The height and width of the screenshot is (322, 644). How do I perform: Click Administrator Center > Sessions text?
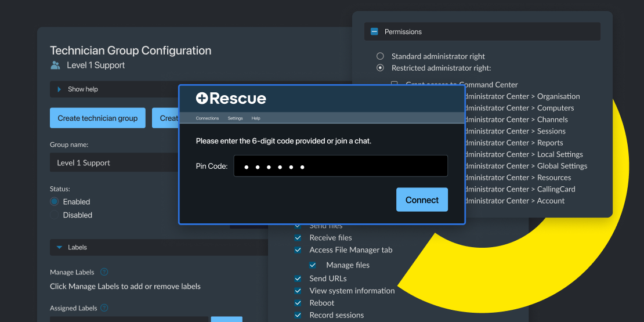pos(515,131)
